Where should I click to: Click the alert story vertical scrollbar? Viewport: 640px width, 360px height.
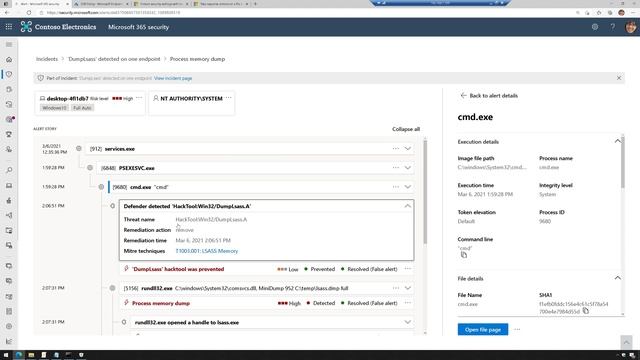pos(425,192)
